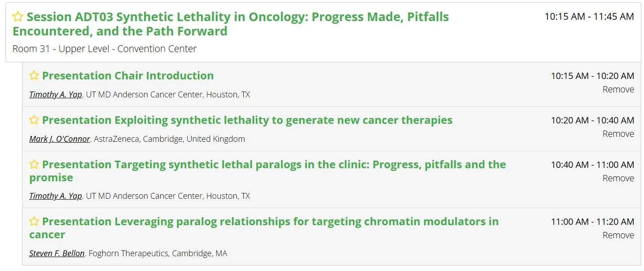This screenshot has height=271, width=644.
Task: View speaker Mark J. O'Connor's profile
Action: tap(60, 139)
